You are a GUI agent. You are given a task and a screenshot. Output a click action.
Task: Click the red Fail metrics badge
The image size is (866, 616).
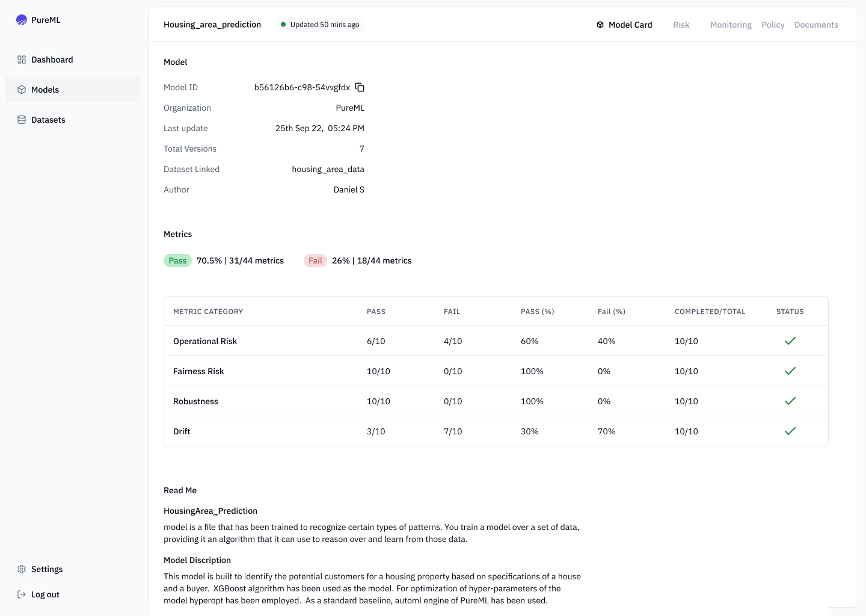[x=315, y=260]
